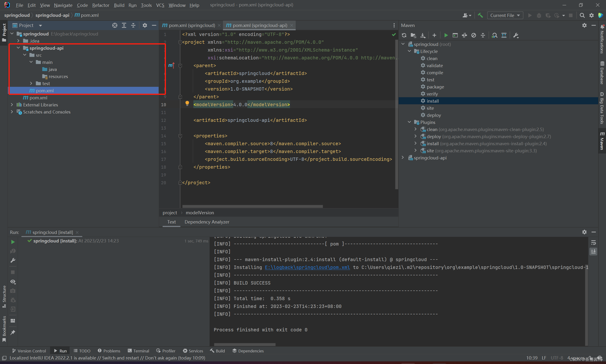The height and width of the screenshot is (364, 606).
Task: Toggle soft-wrap in Run console
Action: (x=593, y=242)
